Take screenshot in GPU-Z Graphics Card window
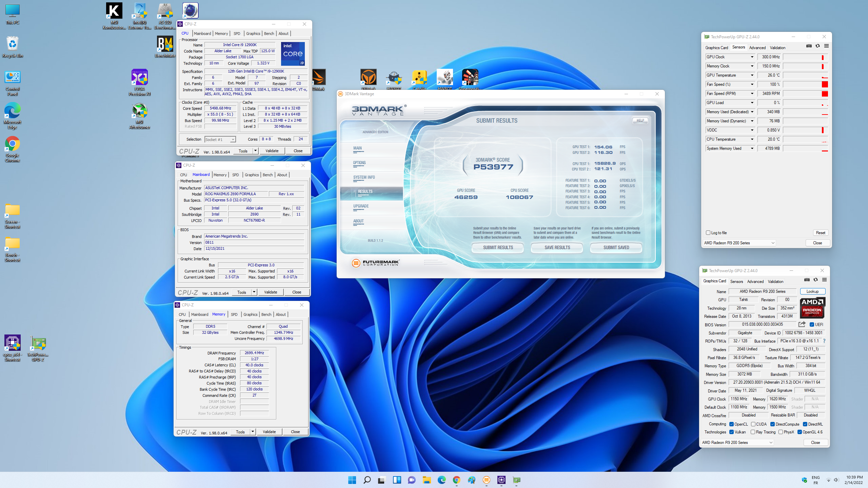The width and height of the screenshot is (868, 488). (807, 280)
